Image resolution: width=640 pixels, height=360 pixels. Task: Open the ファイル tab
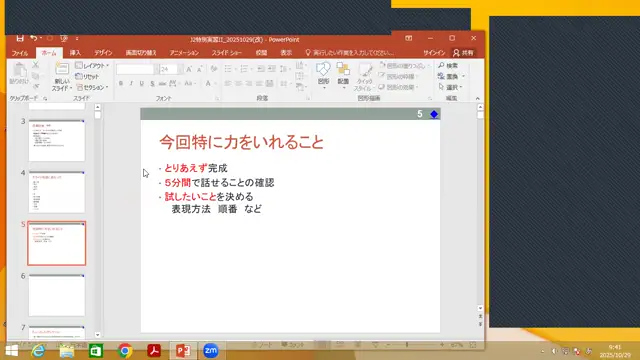click(x=20, y=53)
